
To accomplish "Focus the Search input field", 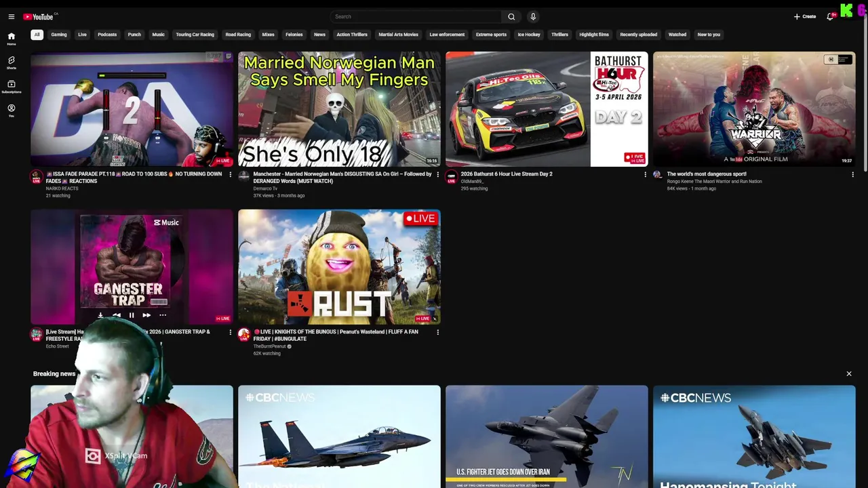I will pos(416,17).
